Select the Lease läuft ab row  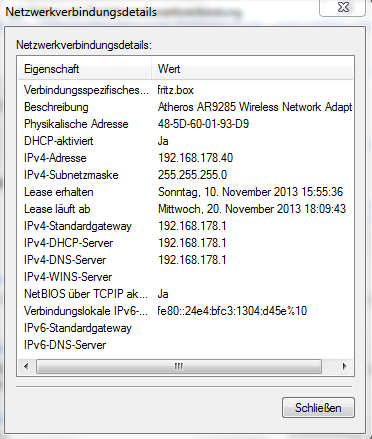point(186,209)
